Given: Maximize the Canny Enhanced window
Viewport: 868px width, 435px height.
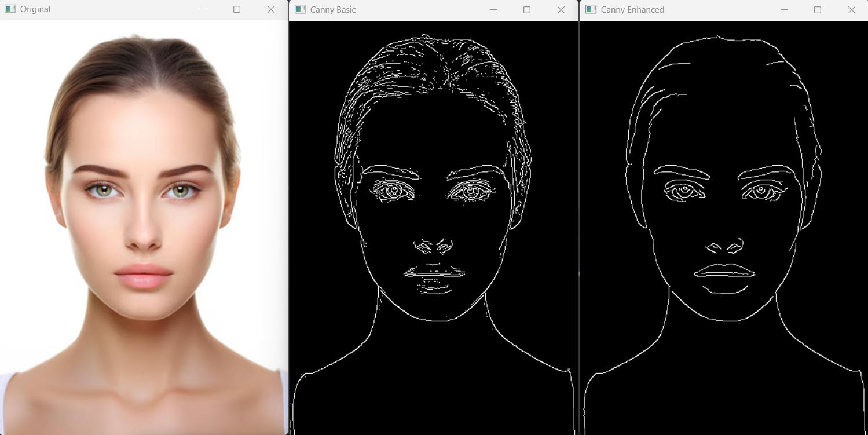Looking at the screenshot, I should 818,10.
